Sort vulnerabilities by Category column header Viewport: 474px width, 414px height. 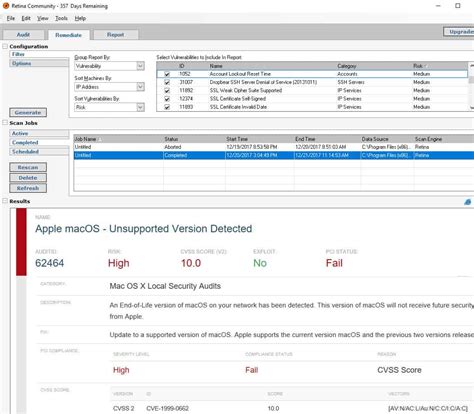click(373, 66)
